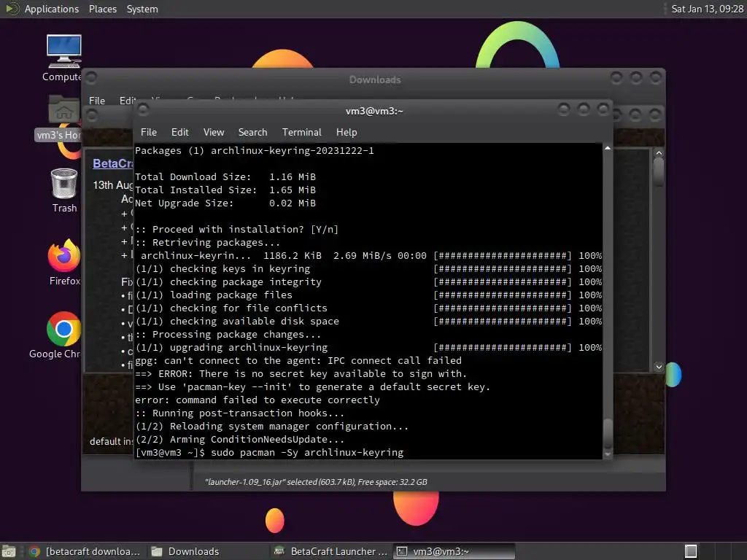Image resolution: width=747 pixels, height=560 pixels.
Task: Click the terminal scrollbar up arrow
Action: tap(608, 148)
